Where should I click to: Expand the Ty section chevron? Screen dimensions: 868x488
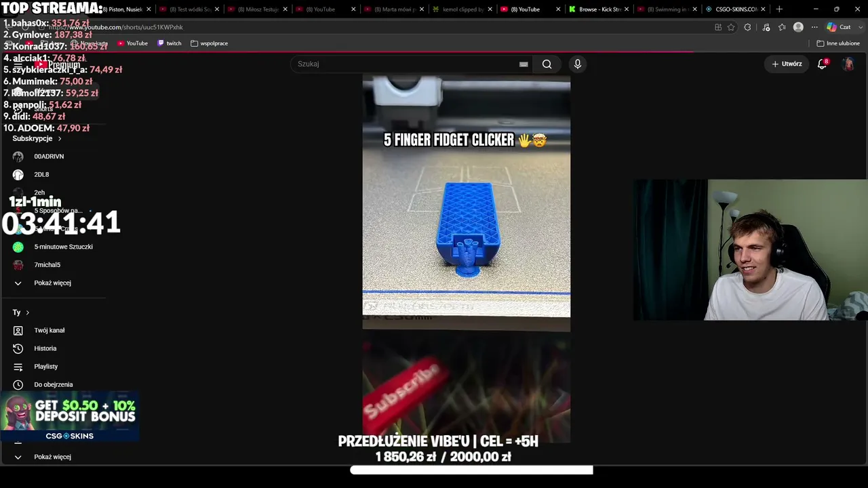27,312
